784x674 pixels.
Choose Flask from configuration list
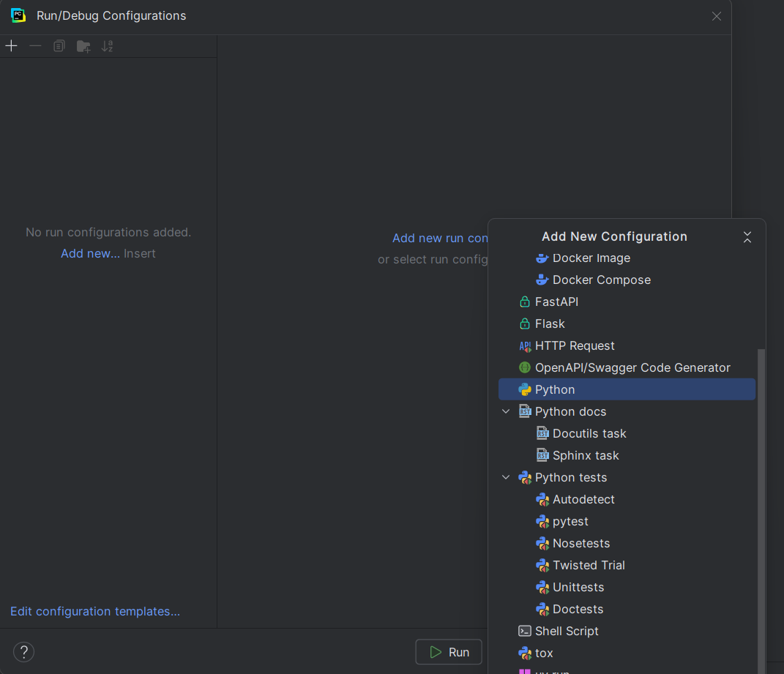pos(627,324)
